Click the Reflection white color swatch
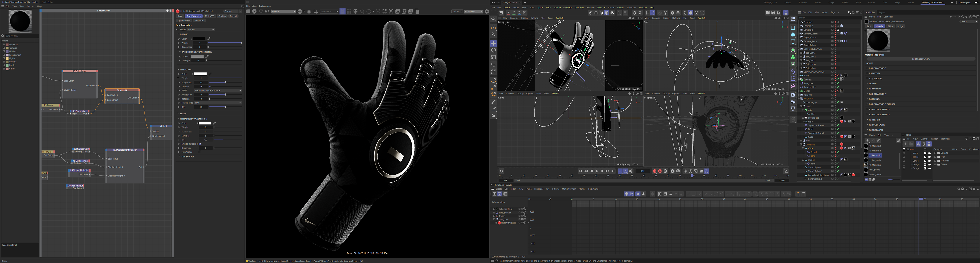The width and height of the screenshot is (980, 263). 201,74
